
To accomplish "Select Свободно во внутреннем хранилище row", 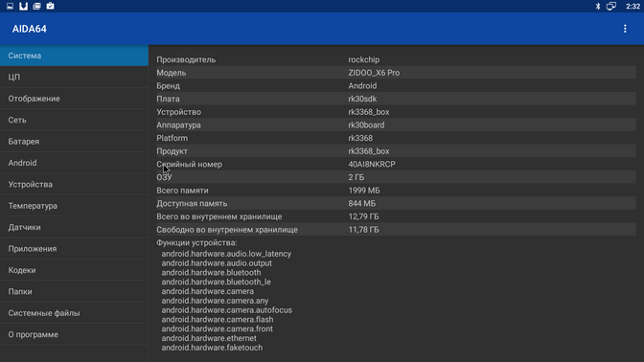I will coord(396,230).
